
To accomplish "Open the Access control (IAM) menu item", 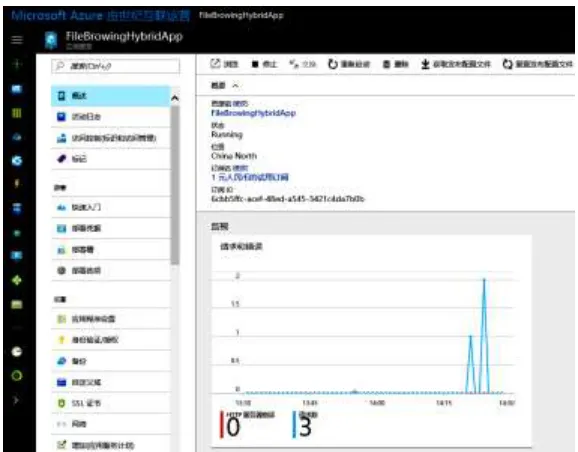I will pos(111,138).
